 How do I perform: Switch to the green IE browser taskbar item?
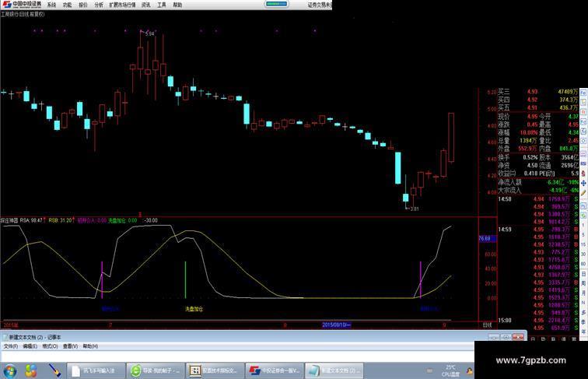coord(156,370)
